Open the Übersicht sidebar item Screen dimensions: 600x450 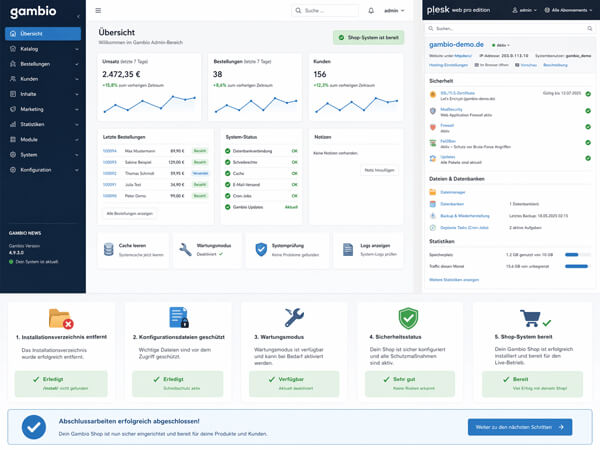click(x=43, y=34)
